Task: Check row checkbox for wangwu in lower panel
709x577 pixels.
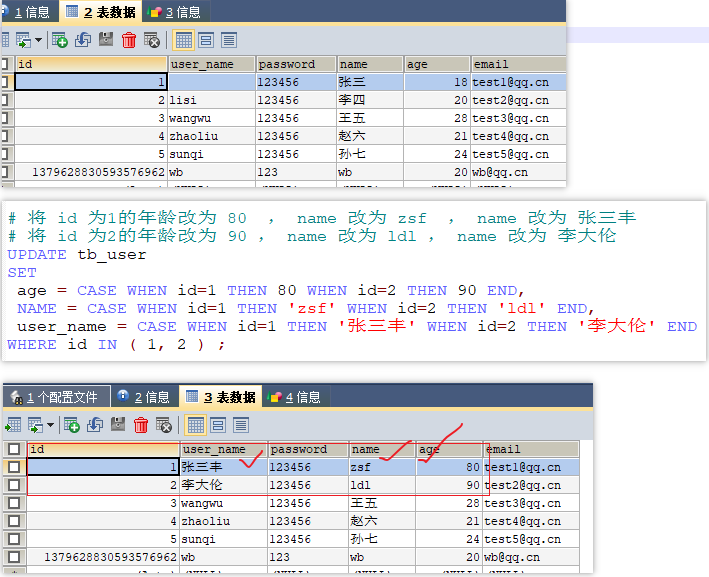Action: 14,503
